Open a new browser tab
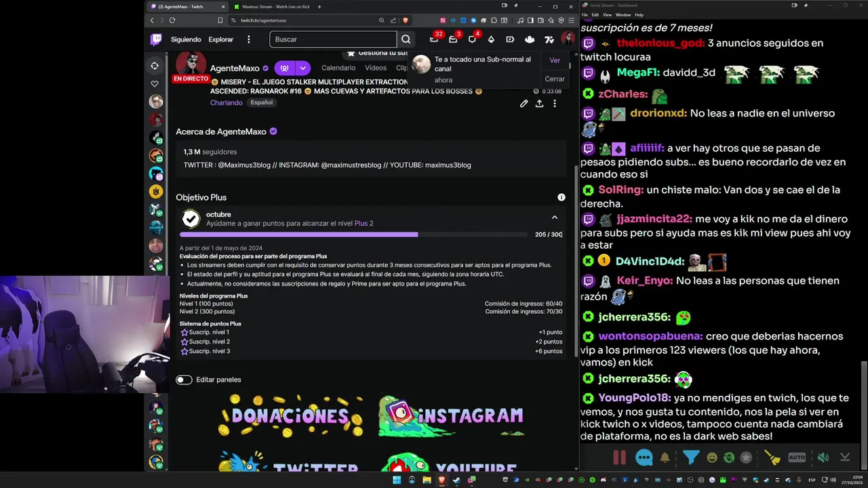868x488 pixels. pos(319,7)
